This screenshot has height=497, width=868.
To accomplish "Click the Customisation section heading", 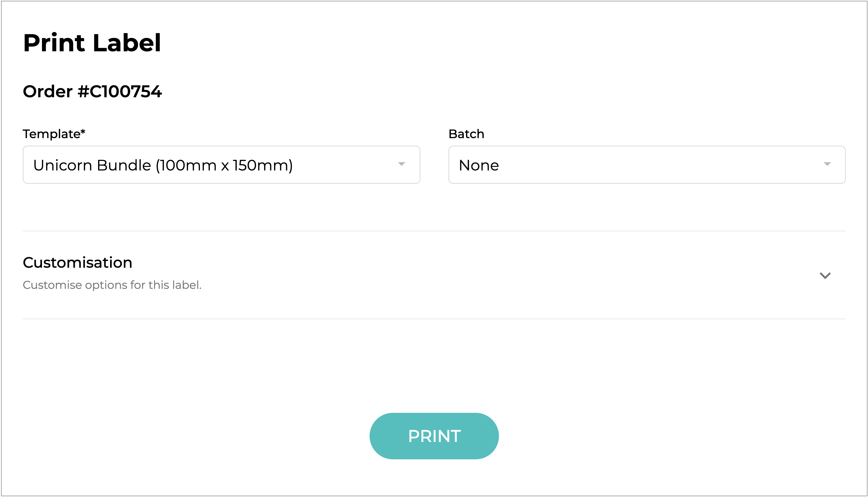I will pyautogui.click(x=77, y=262).
